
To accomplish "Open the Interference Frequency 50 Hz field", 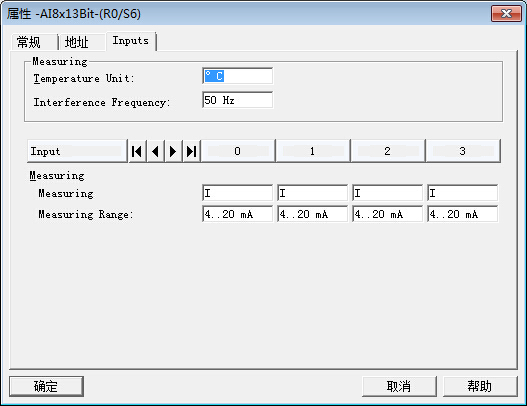I will 238,100.
